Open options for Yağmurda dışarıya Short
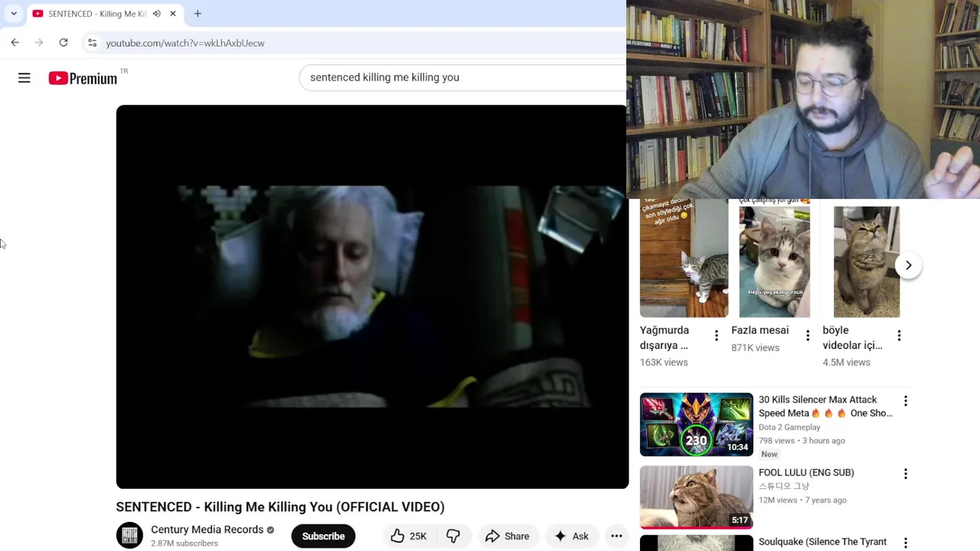Image resolution: width=980 pixels, height=551 pixels. tap(716, 336)
